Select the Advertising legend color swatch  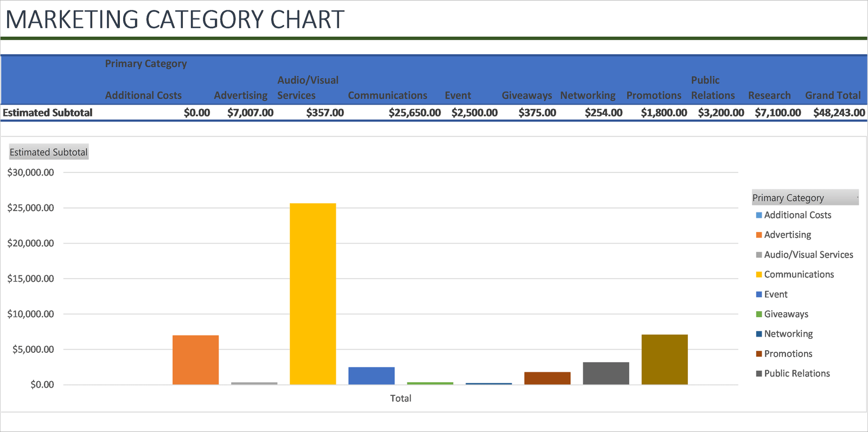tap(759, 235)
